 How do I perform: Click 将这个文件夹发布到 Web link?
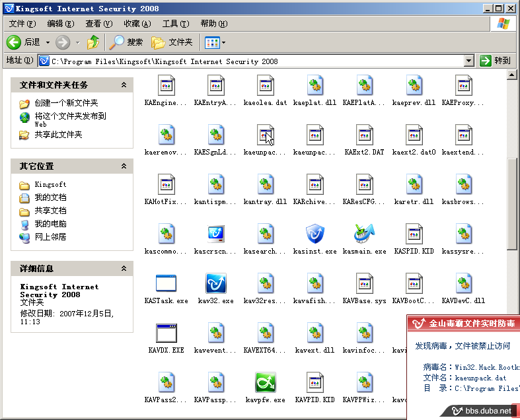click(x=70, y=120)
